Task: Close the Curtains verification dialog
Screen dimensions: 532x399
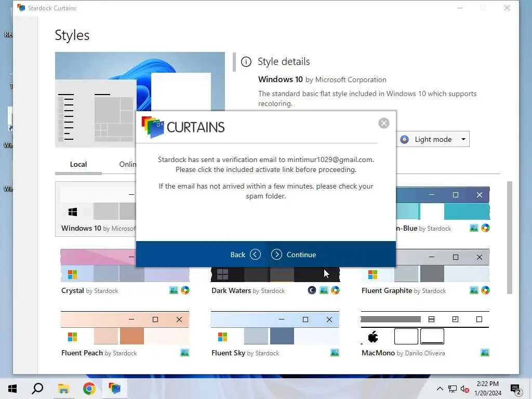Action: (384, 123)
